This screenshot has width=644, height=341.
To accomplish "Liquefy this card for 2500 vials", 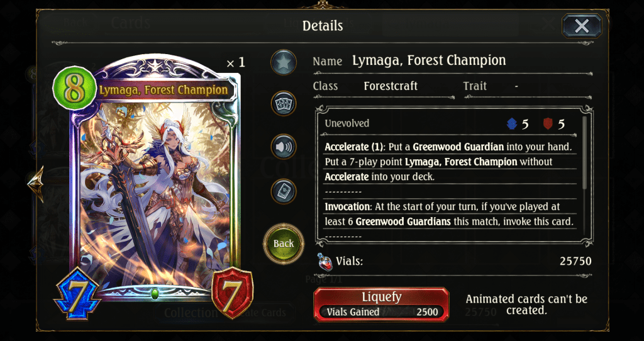I will point(381,305).
